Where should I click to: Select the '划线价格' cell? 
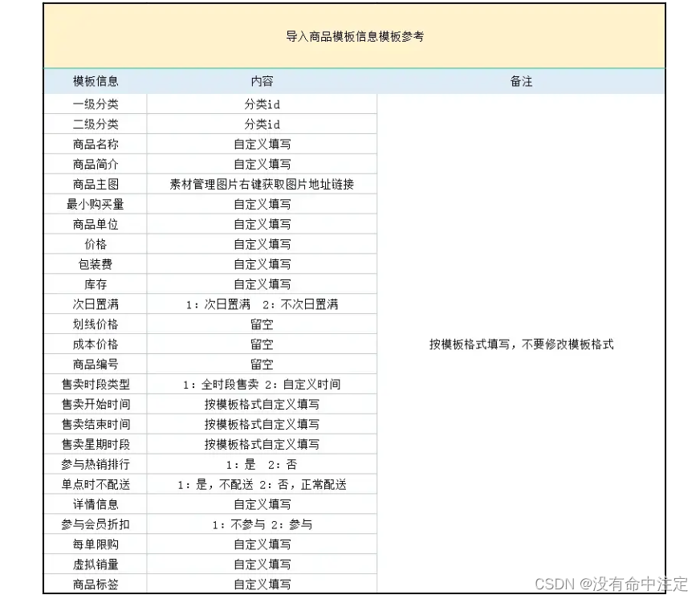pos(96,324)
